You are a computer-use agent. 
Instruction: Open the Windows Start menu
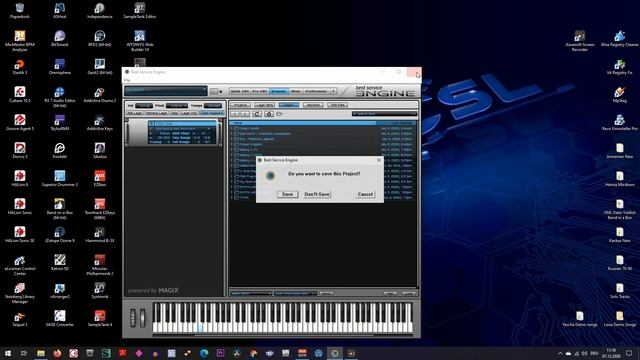coord(8,353)
